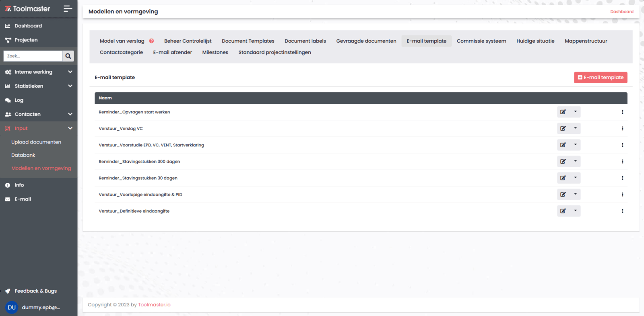Edit the Reminder_Stavingsstukken 30 dagen template
644x316 pixels.
(563, 178)
